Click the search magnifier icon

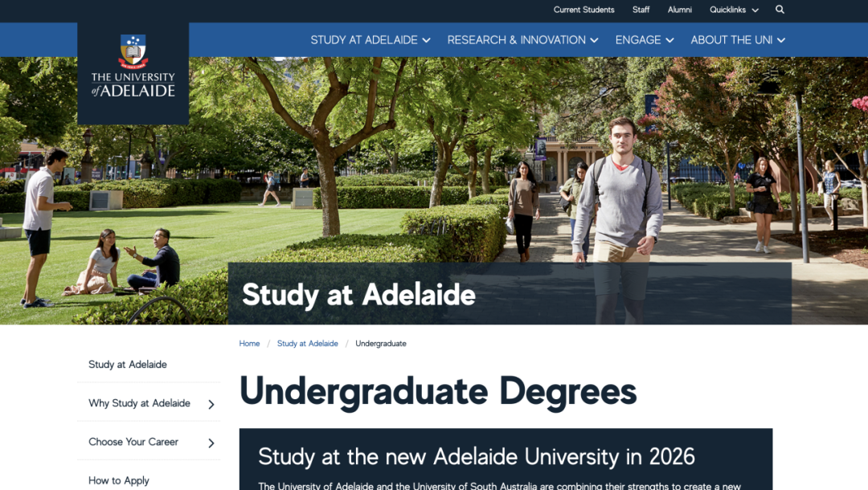point(780,10)
